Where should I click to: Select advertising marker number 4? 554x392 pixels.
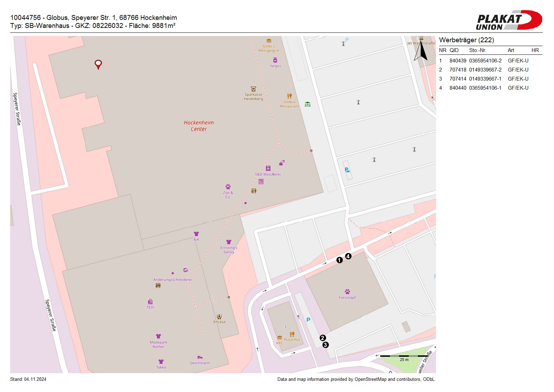pyautogui.click(x=348, y=256)
